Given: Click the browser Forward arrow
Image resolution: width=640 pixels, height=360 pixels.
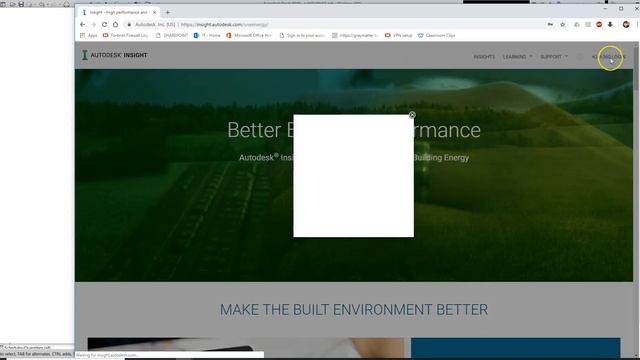Looking at the screenshot, I should (93, 24).
